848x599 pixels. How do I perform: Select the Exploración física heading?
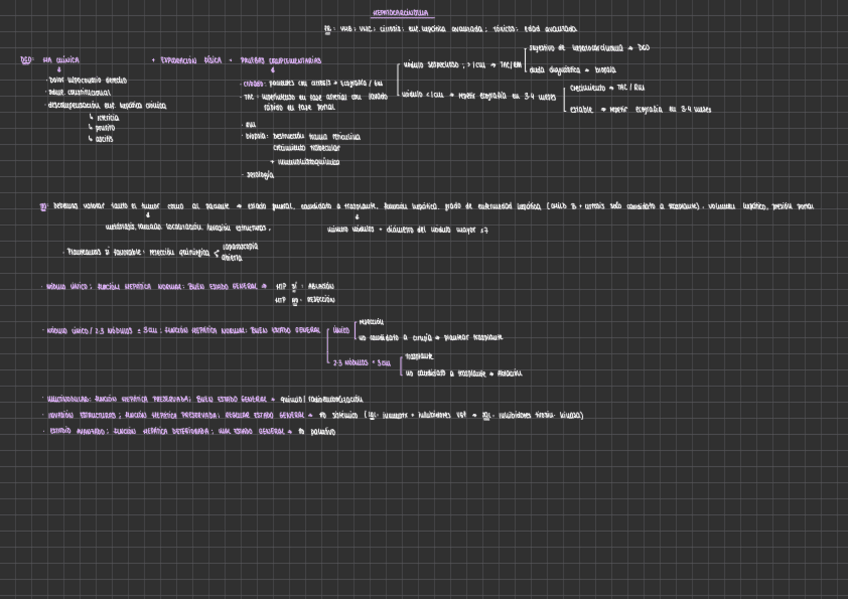(x=190, y=61)
